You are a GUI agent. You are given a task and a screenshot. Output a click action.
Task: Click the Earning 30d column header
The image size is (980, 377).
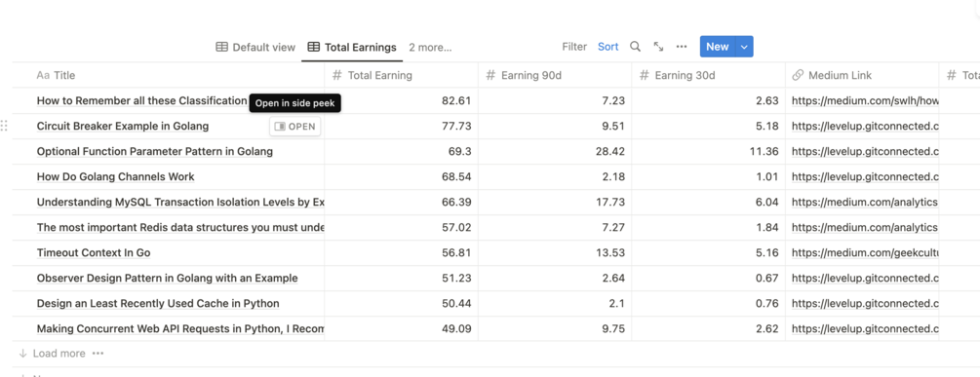[709, 76]
